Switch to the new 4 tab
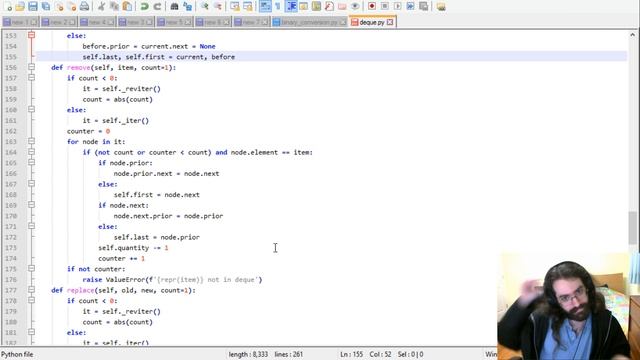640x360 pixels. (97, 22)
